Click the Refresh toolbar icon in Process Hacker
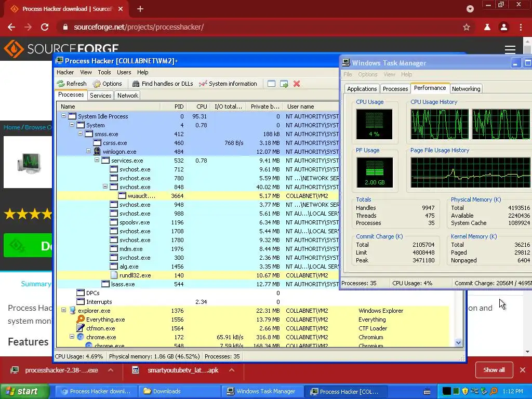The height and width of the screenshot is (399, 532). coord(61,84)
